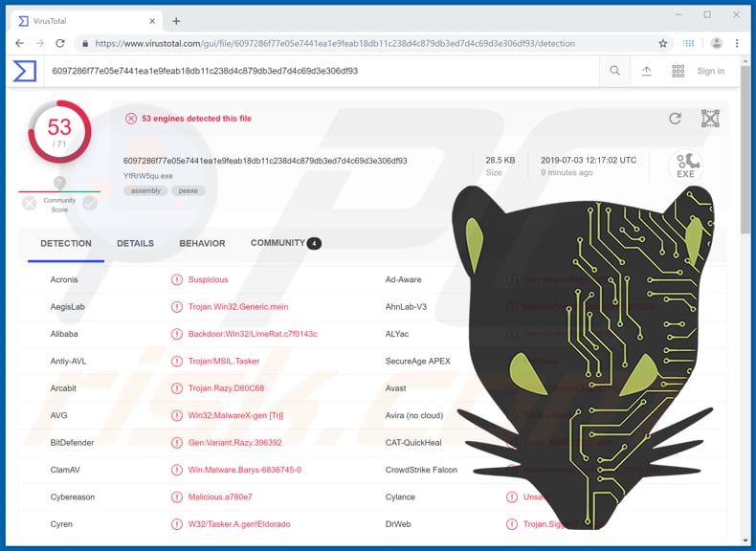Click community score downvote X icon
The image size is (756, 551).
tap(30, 204)
